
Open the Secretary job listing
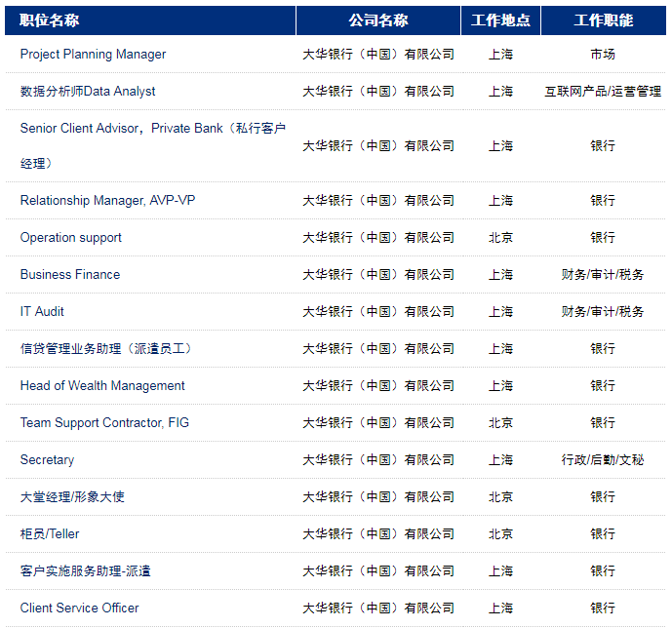pos(47,460)
